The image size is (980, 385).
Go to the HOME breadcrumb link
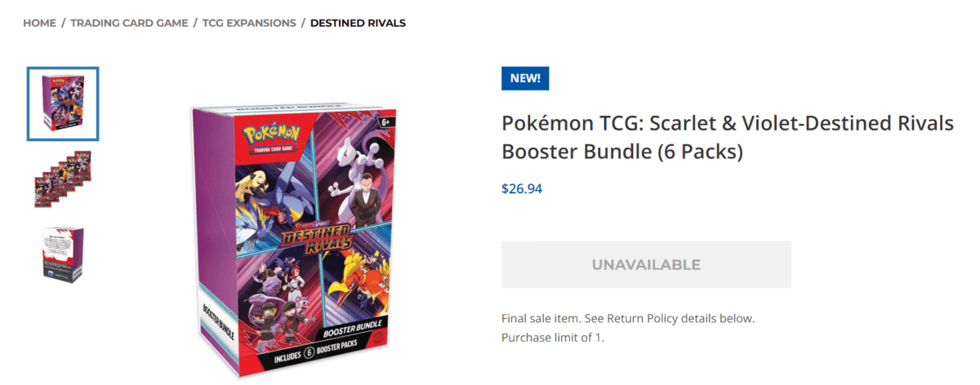[x=39, y=23]
